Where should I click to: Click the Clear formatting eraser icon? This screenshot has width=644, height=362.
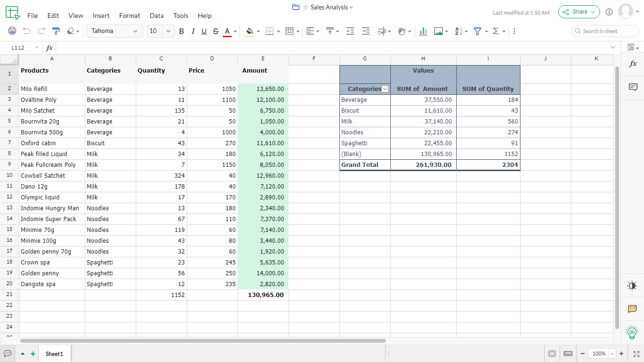tap(71, 31)
